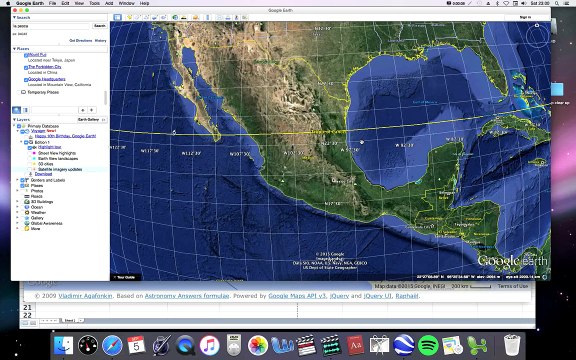Open the View menu
This screenshot has width=576, height=360.
coord(79,3)
